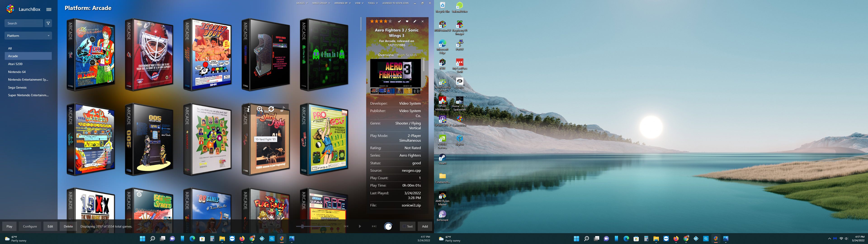This screenshot has width=868, height=244.
Task: Open balenaEtcher desktop icon
Action: click(460, 7)
